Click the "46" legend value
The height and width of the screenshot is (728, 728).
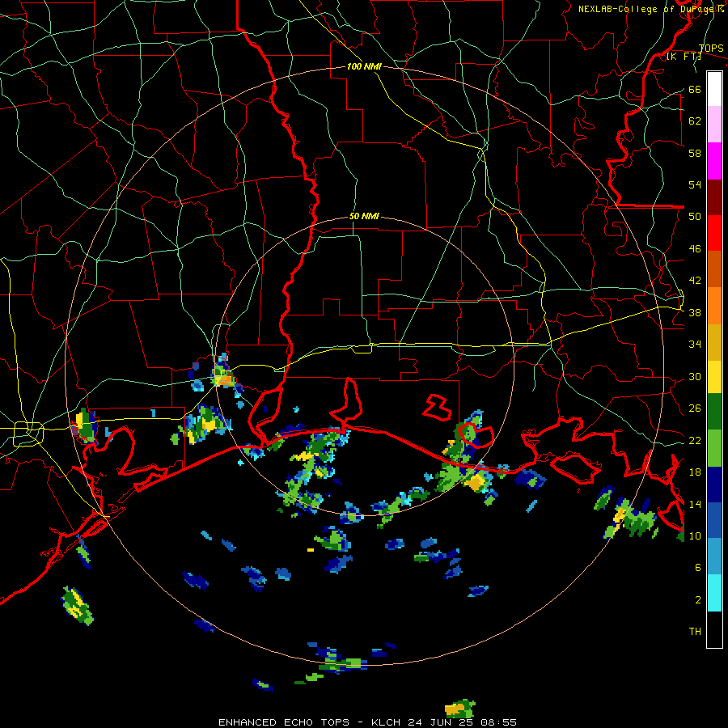695,249
